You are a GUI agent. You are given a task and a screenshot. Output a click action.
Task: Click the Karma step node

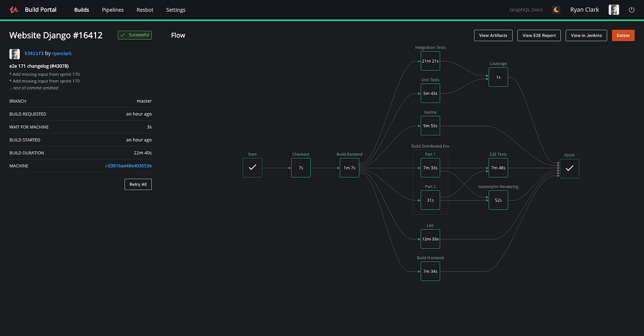430,126
